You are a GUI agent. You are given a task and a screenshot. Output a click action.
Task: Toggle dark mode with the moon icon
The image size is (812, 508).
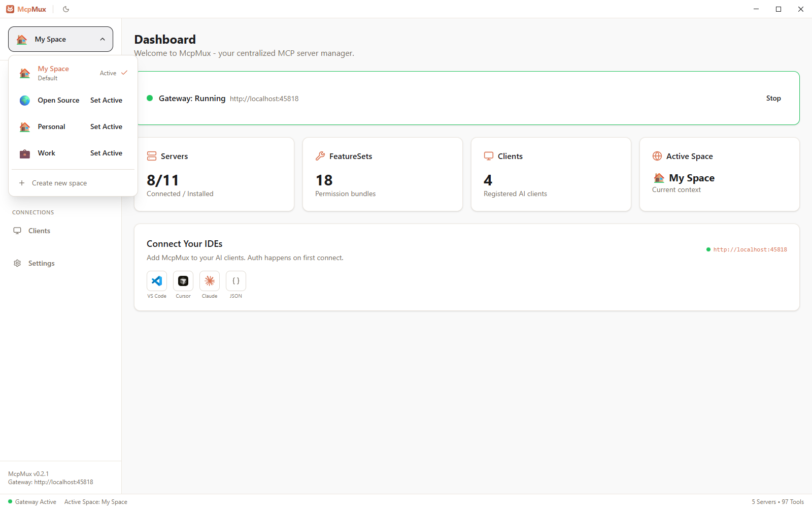[65, 9]
